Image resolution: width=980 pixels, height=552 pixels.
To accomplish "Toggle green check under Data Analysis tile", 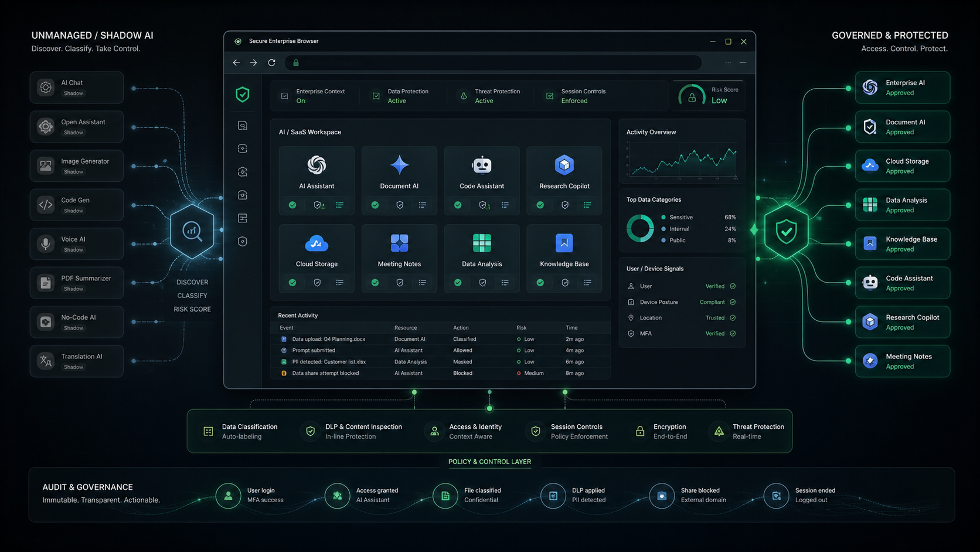I will point(458,283).
